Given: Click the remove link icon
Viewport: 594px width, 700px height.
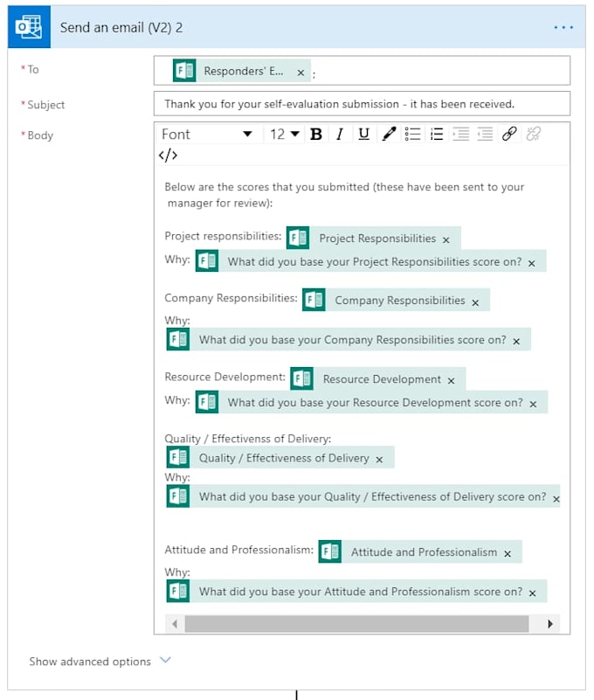Looking at the screenshot, I should [534, 134].
